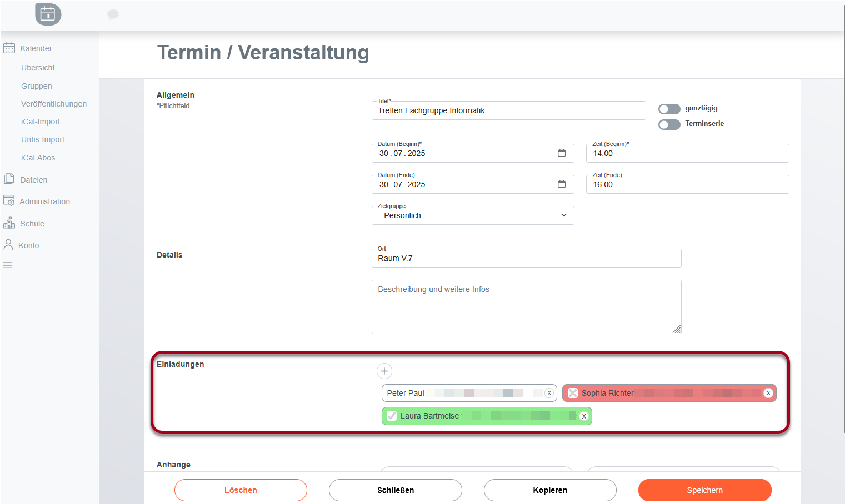Open the Zielgruppe dropdown

coord(563,215)
